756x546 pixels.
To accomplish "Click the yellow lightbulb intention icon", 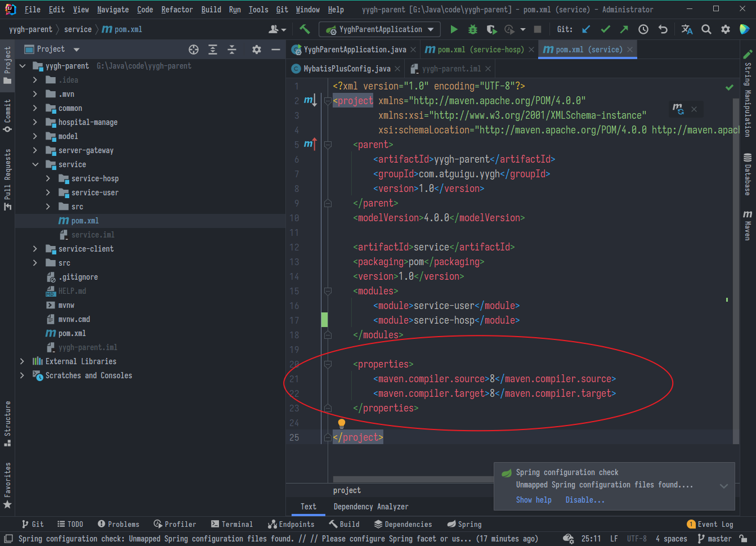I will tap(341, 423).
